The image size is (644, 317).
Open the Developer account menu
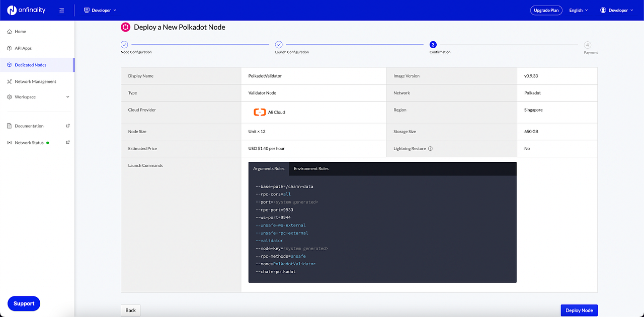[x=617, y=10]
